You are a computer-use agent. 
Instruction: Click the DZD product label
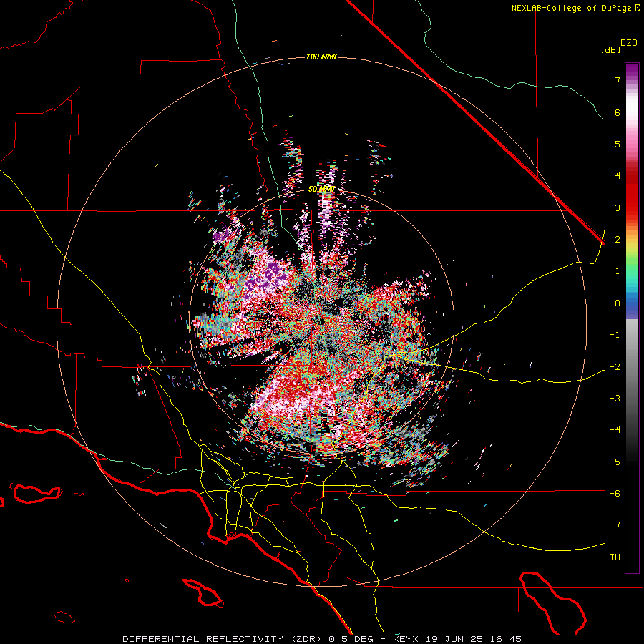629,43
